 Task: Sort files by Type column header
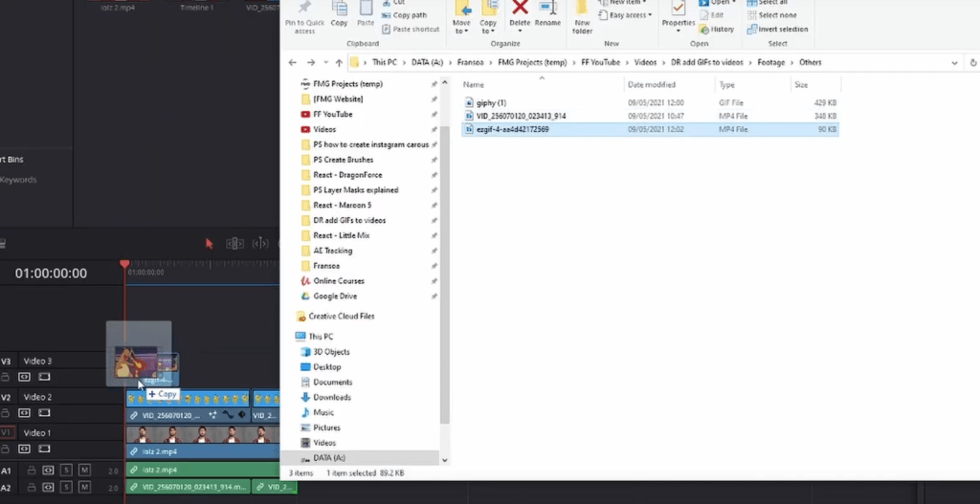(727, 84)
